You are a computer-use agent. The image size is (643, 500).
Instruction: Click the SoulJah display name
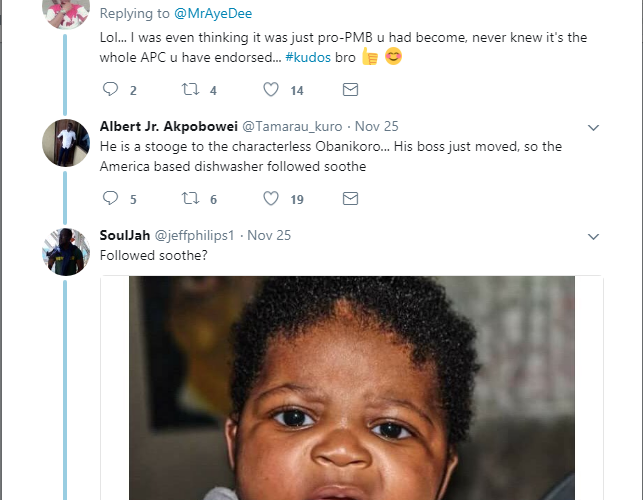[124, 236]
